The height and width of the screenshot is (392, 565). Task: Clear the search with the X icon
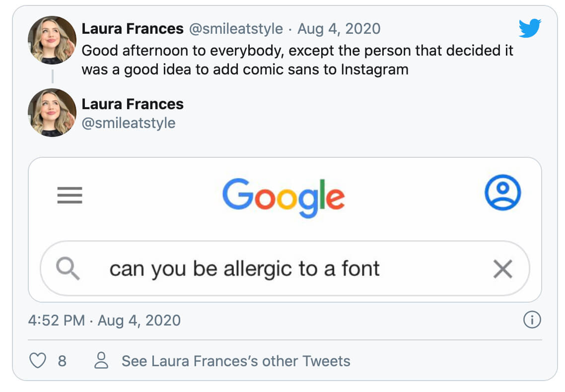[503, 269]
